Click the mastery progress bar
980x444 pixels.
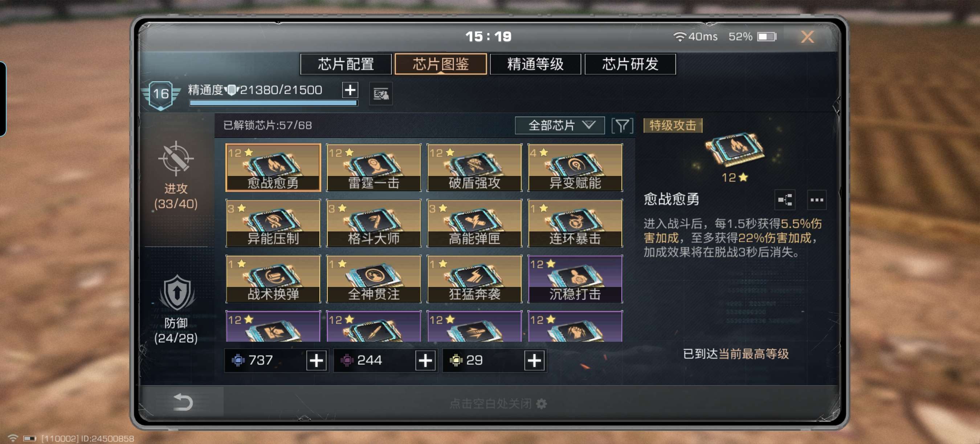click(274, 103)
